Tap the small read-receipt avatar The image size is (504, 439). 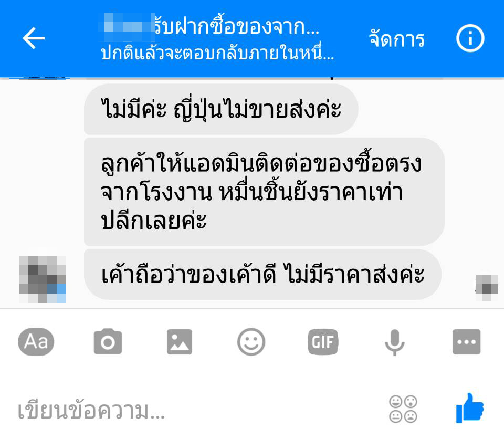487,287
